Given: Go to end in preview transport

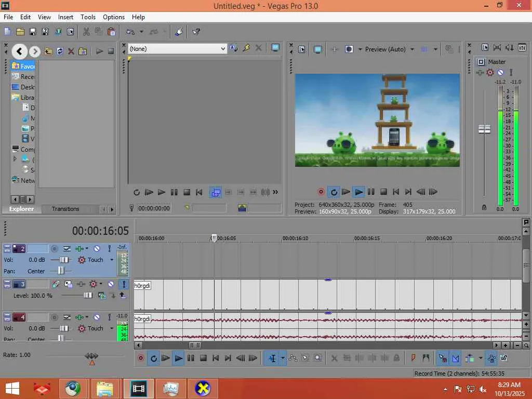Looking at the screenshot, I should 408,192.
